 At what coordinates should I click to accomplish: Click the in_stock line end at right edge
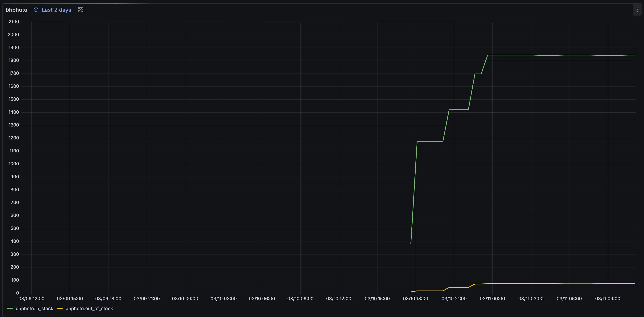634,55
